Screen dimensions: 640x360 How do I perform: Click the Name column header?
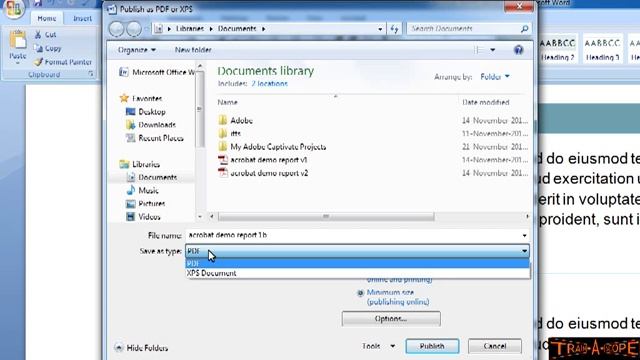[x=227, y=102]
